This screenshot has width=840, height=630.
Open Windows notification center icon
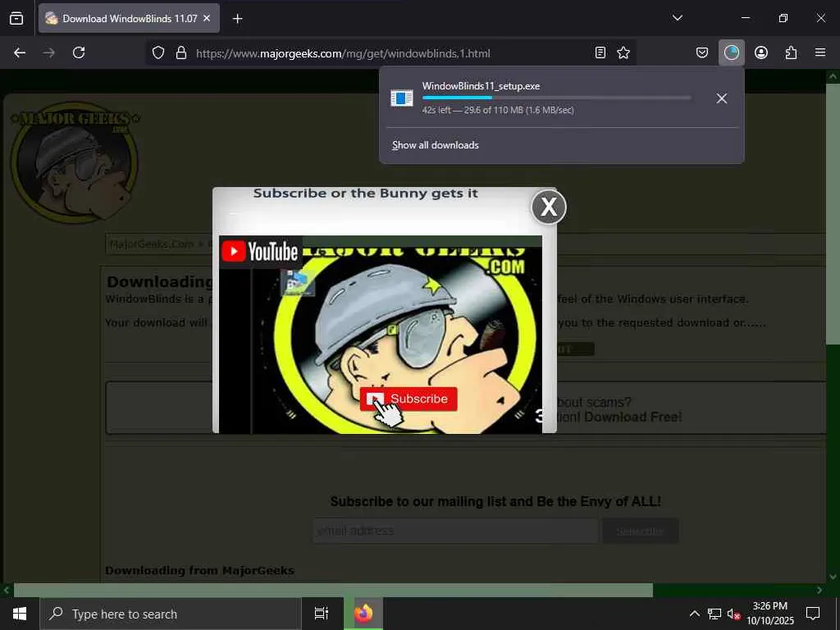(813, 614)
